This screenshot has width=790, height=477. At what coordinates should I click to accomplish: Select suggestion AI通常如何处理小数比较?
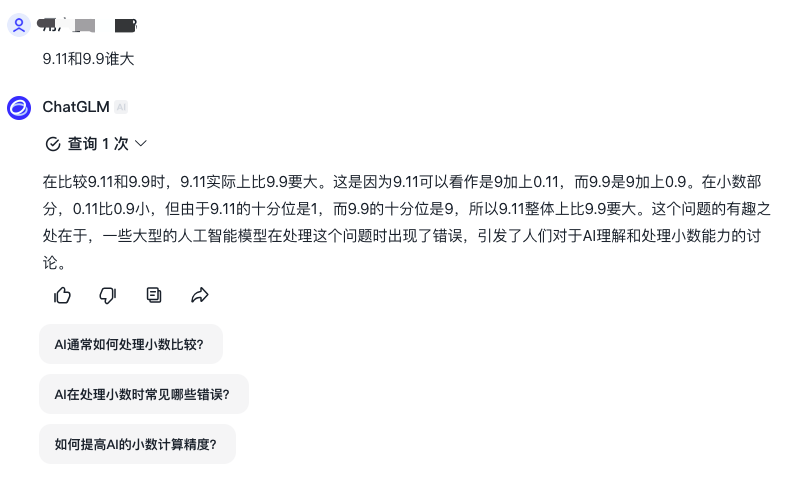tap(130, 344)
